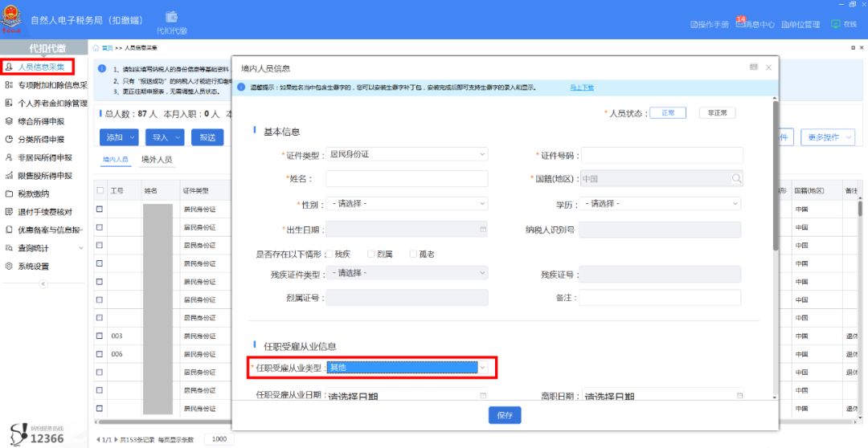Tick the 孤老 checkbox
Screen dimensions: 868x448
413,254
